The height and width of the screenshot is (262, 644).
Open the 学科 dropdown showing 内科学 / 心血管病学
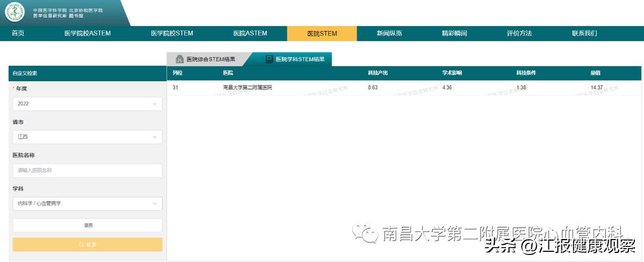click(x=87, y=204)
